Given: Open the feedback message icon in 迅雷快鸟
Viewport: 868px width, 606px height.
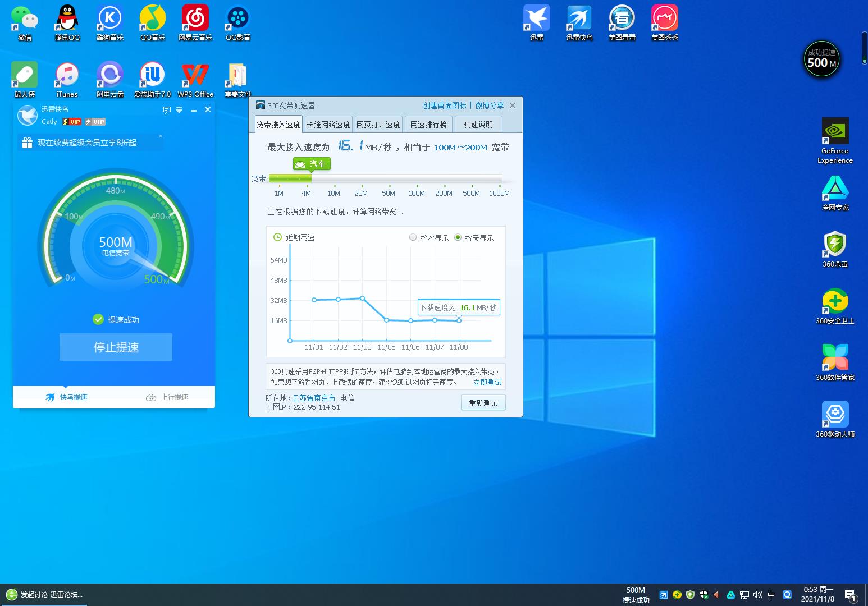Looking at the screenshot, I should pyautogui.click(x=167, y=110).
